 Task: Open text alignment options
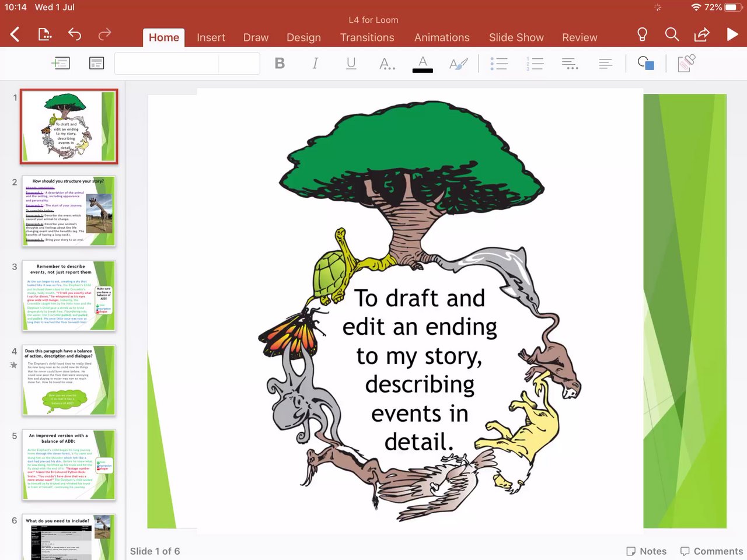tap(606, 63)
